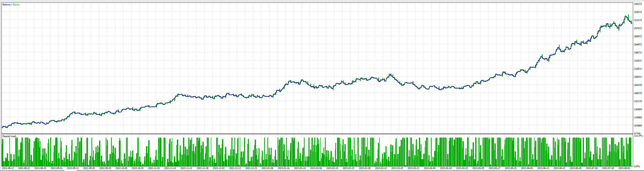Click the 2023.05.17 date label
This screenshot has height=171, width=644.
click(x=494, y=168)
